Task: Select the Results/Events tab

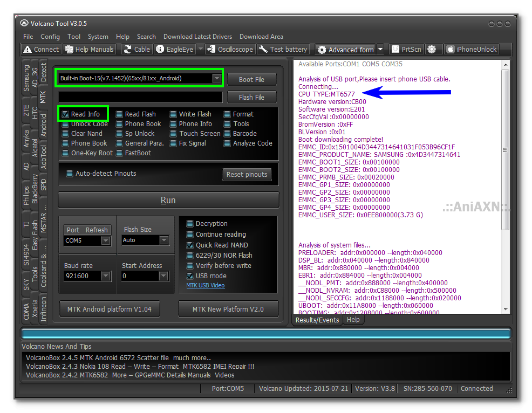Action: click(317, 320)
